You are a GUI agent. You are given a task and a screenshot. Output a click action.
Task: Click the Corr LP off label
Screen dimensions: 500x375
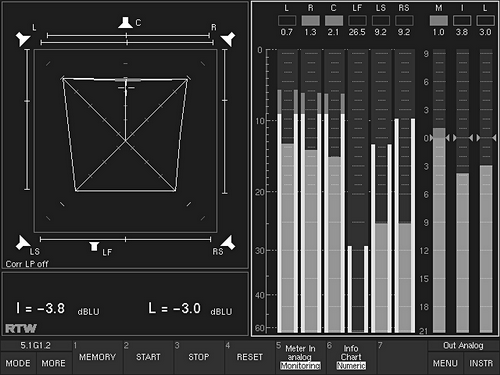(x=27, y=264)
